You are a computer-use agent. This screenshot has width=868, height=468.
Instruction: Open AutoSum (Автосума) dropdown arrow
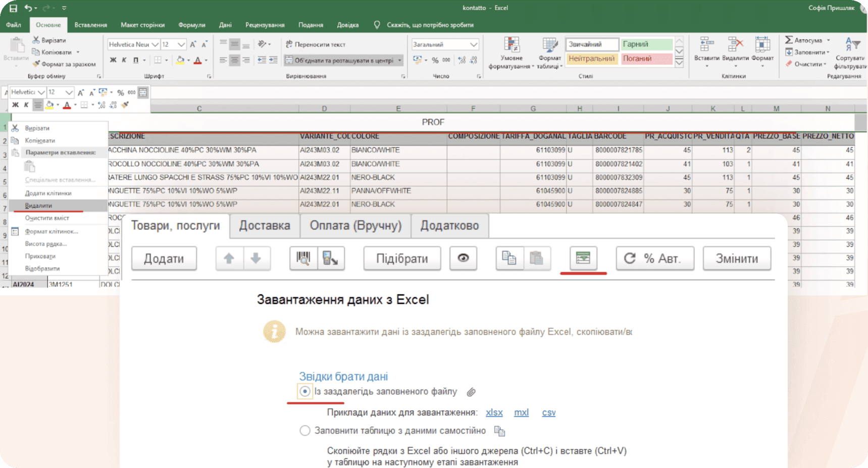(828, 40)
